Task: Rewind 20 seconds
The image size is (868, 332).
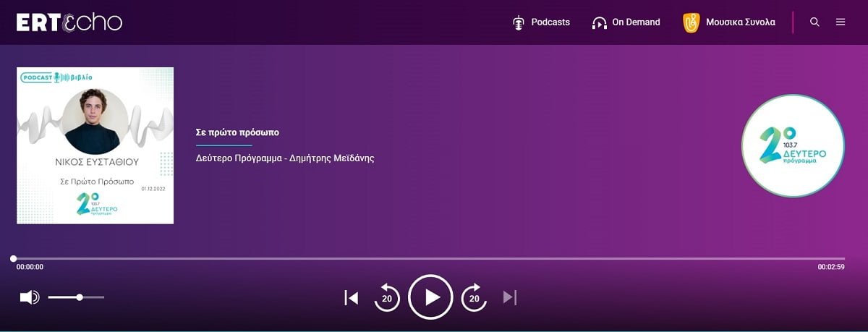Action: click(x=386, y=297)
